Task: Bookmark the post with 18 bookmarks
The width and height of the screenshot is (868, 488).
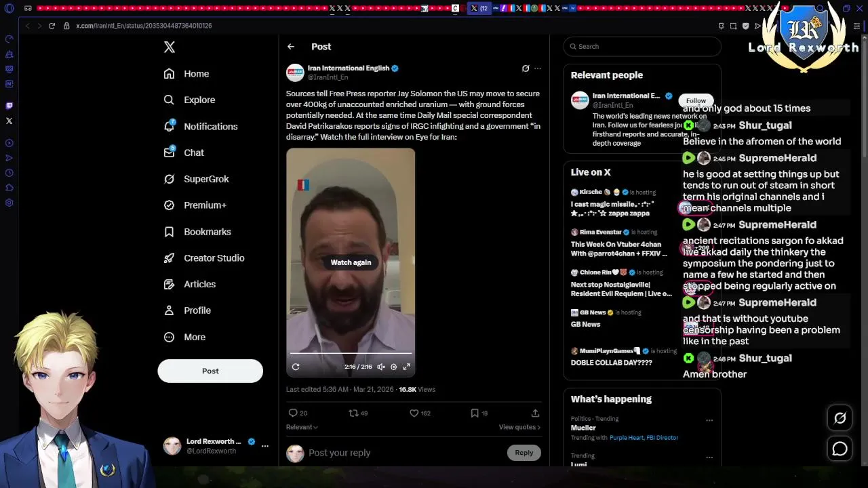Action: tap(479, 413)
